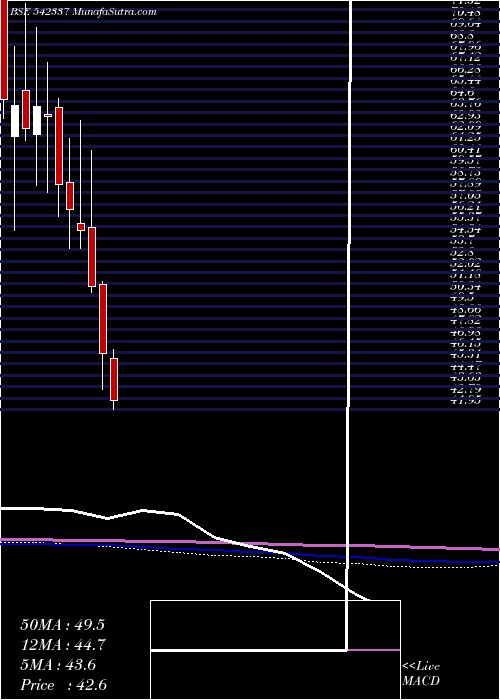Click the 50.34 price axis label

click(466, 287)
